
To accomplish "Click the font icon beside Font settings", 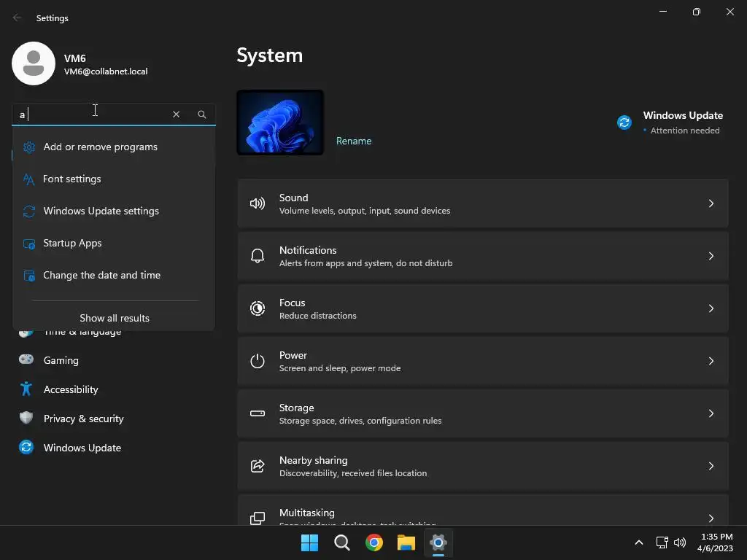I will click(x=28, y=179).
